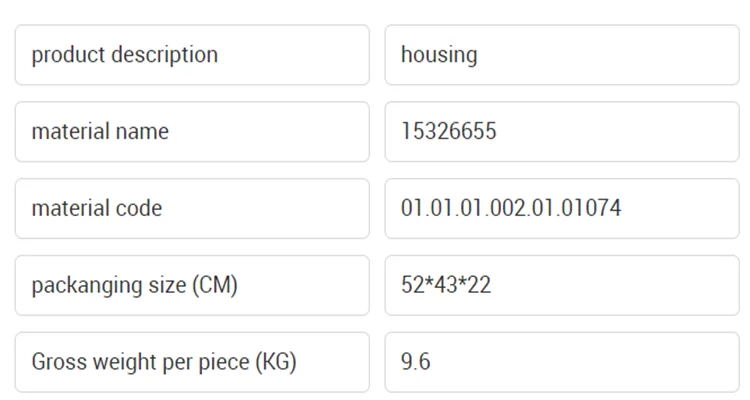The width and height of the screenshot is (750, 400).
Task: Focus the field containing 15326655
Action: click(x=561, y=132)
